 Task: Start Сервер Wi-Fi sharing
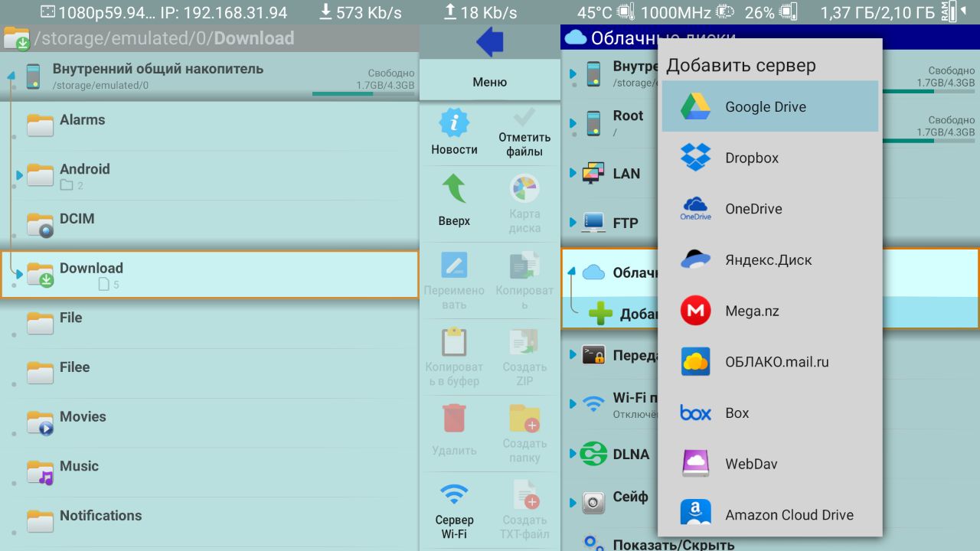454,510
